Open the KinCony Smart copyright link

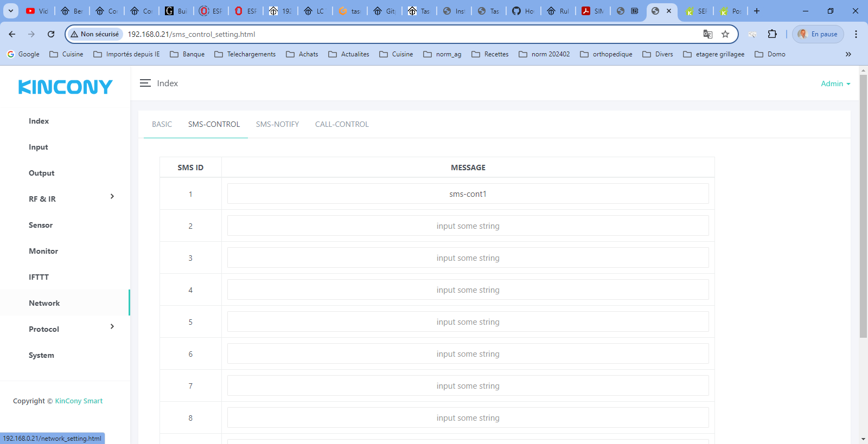click(79, 401)
